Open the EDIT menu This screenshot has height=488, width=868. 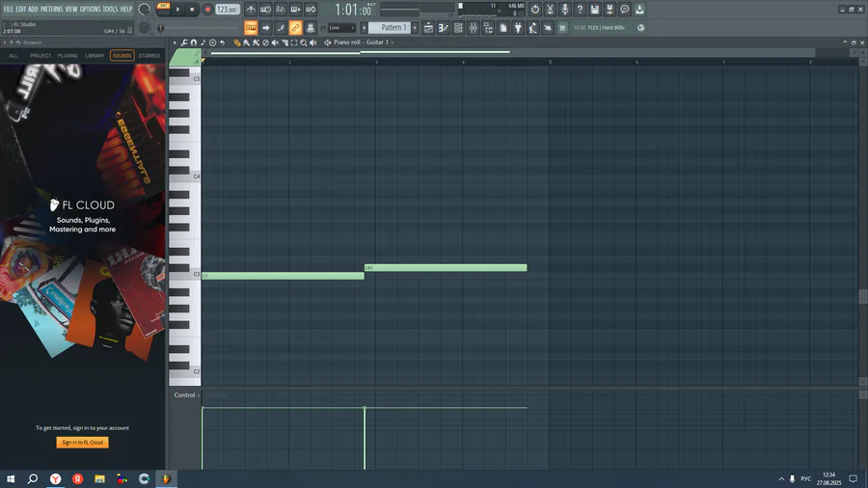pos(21,9)
